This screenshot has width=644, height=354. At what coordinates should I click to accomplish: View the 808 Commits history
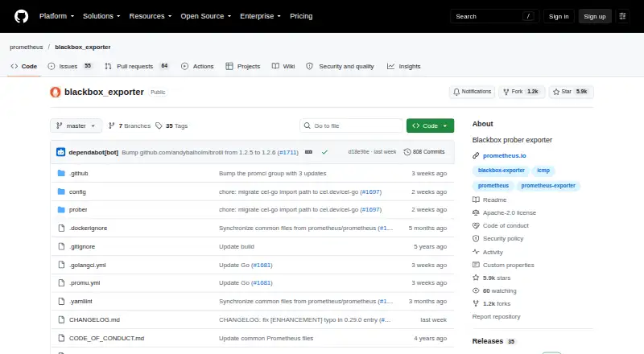pyautogui.click(x=424, y=152)
